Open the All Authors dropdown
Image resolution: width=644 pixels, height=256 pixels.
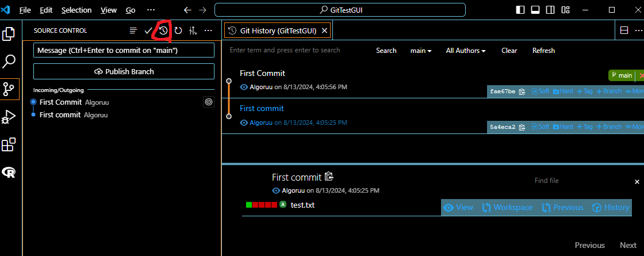tap(466, 51)
